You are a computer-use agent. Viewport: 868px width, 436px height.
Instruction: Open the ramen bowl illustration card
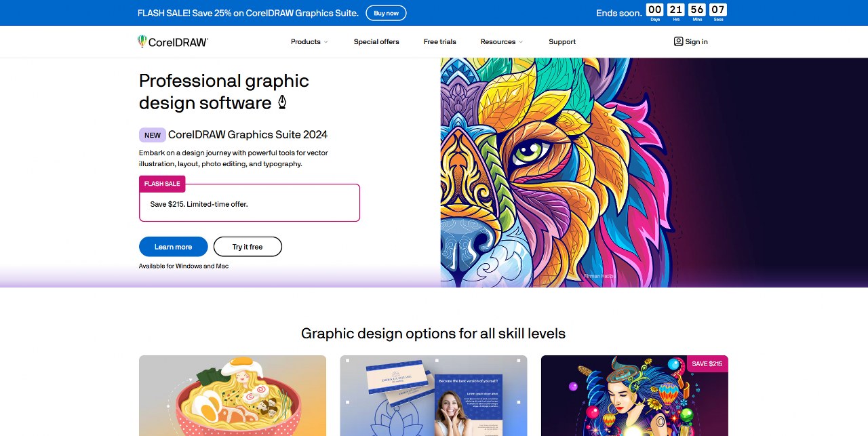[233, 395]
